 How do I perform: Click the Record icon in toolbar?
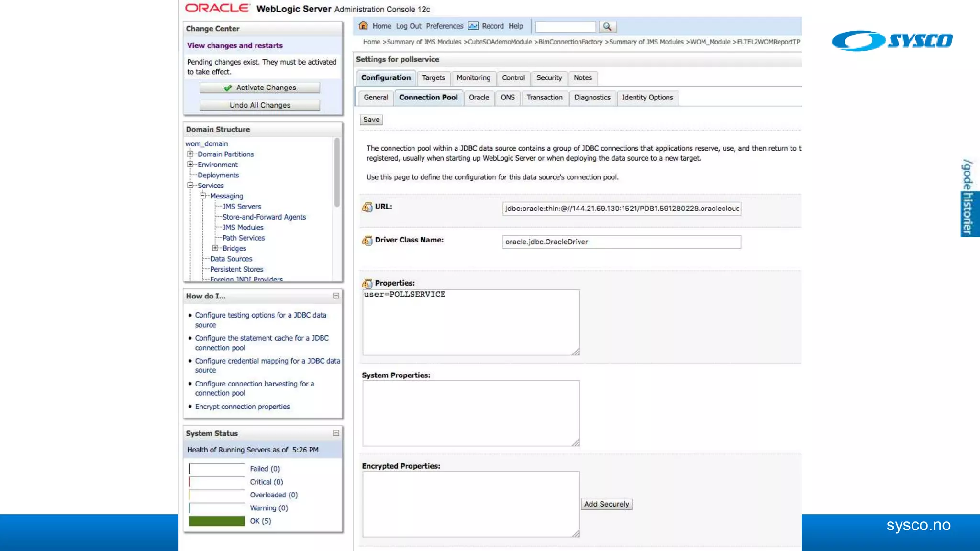(x=473, y=26)
